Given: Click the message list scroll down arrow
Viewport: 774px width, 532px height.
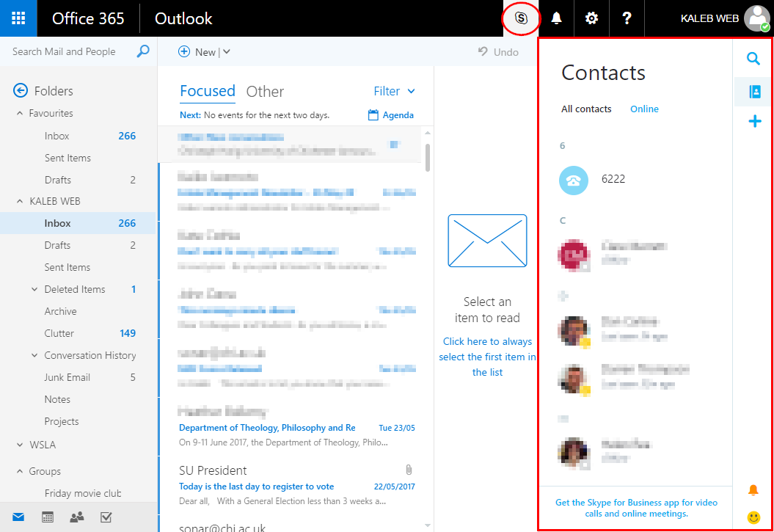Looking at the screenshot, I should (x=428, y=525).
